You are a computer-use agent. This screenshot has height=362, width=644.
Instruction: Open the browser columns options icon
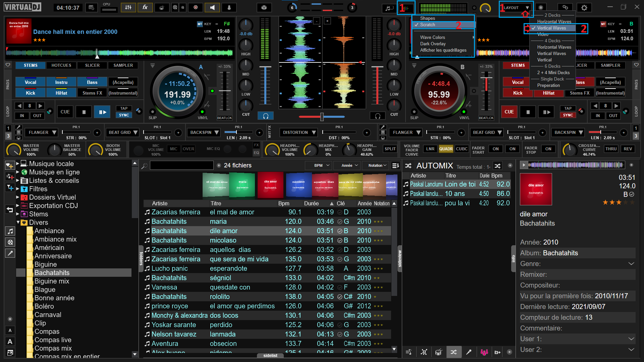click(395, 165)
